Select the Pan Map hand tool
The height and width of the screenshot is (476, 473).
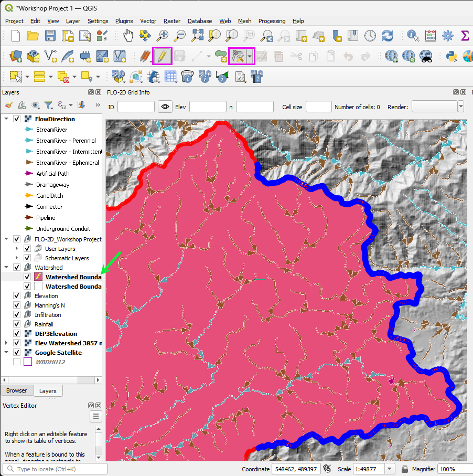pos(128,36)
